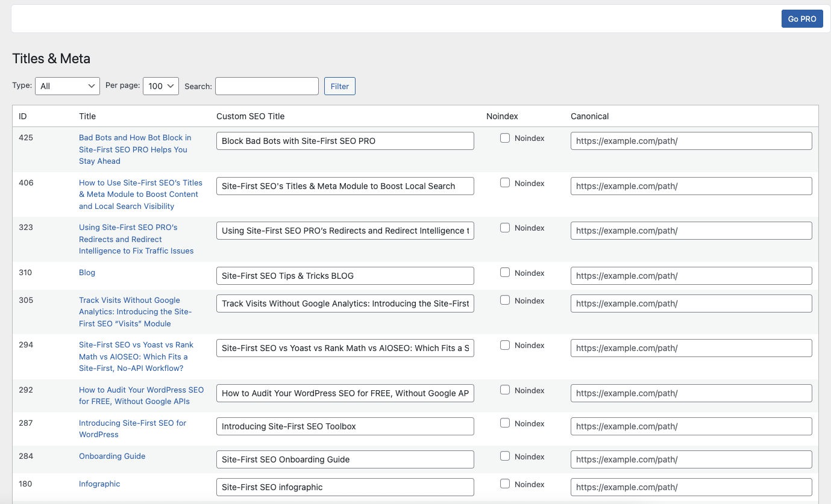This screenshot has height=504, width=831.
Task: Expand the Per page dropdown
Action: (x=160, y=86)
